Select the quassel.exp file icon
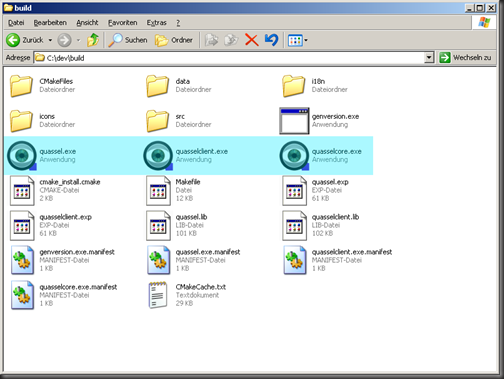The height and width of the screenshot is (379, 504). point(294,191)
